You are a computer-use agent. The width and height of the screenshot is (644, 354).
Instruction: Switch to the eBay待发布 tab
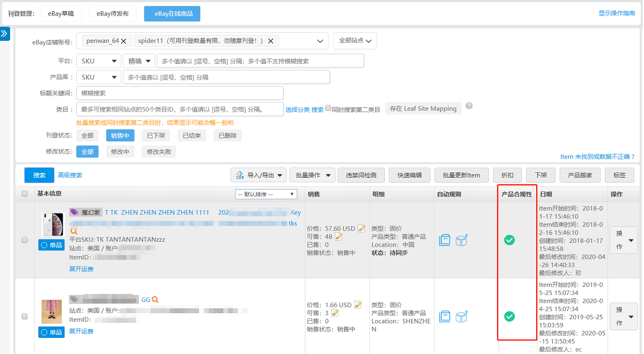(x=113, y=13)
